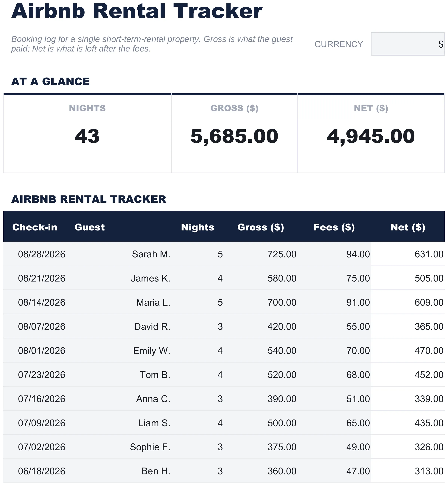
Task: Click net value 452.00
Action: (429, 375)
